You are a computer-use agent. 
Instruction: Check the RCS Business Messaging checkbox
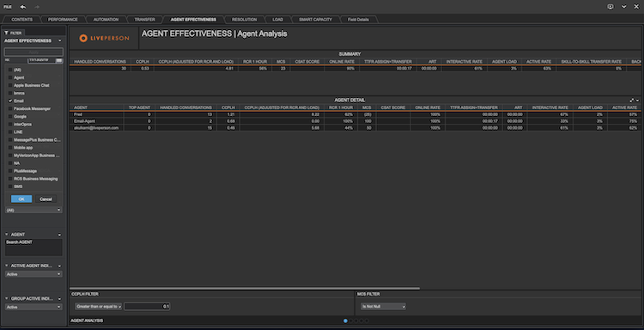pyautogui.click(x=10, y=179)
